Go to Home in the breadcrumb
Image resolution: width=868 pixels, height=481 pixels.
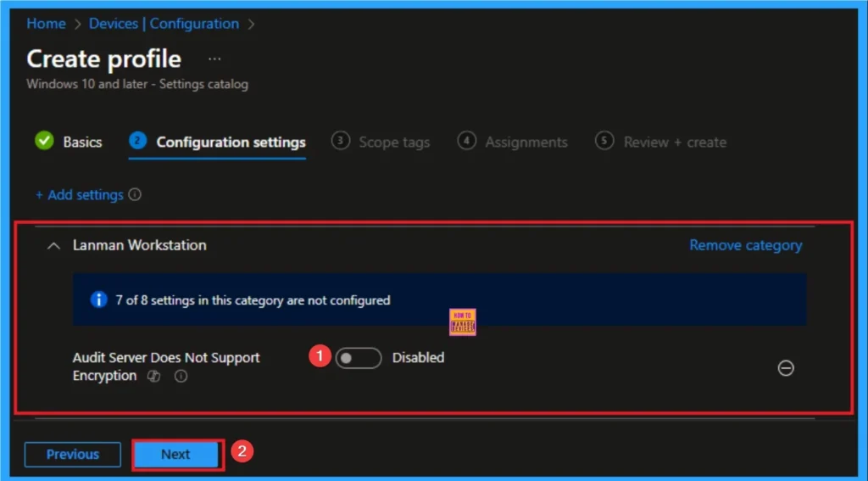[x=46, y=24]
